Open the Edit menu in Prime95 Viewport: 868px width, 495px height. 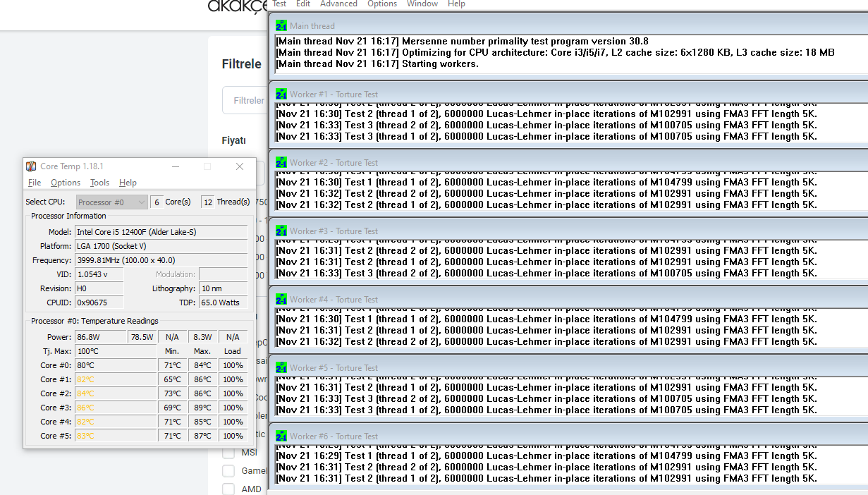pyautogui.click(x=303, y=4)
